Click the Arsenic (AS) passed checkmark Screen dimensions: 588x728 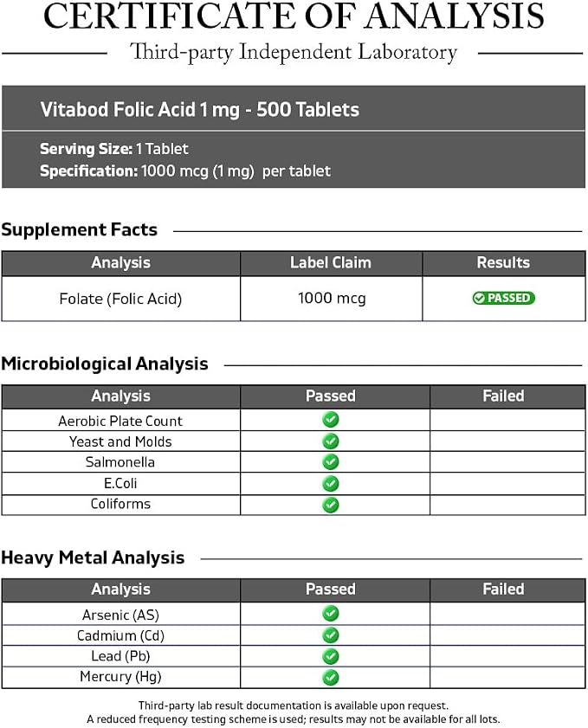(x=331, y=614)
